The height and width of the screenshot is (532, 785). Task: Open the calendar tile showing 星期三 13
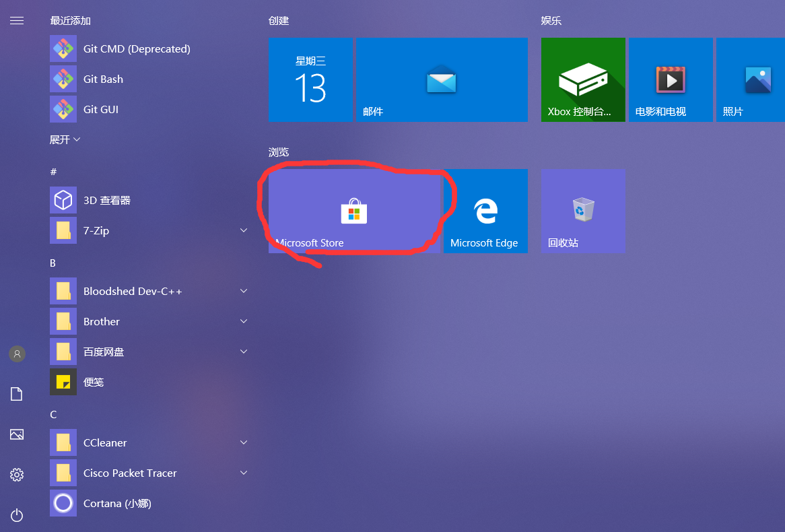310,79
